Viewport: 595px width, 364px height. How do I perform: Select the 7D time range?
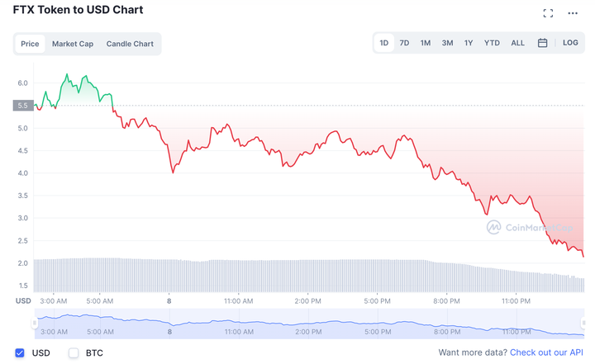pos(404,43)
